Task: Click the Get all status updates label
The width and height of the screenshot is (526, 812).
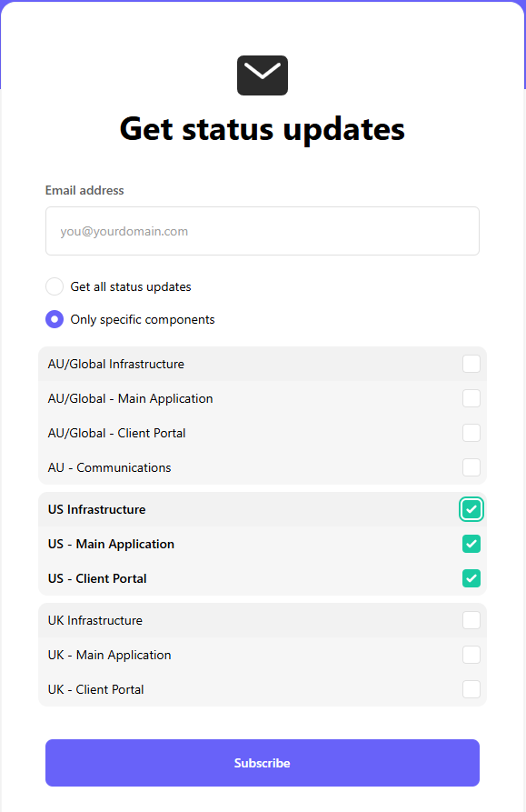Action: 131,287
